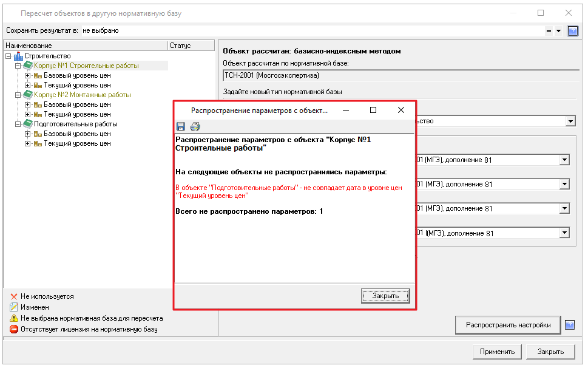
Task: Click the help icon beside the save path field
Action: [572, 30]
